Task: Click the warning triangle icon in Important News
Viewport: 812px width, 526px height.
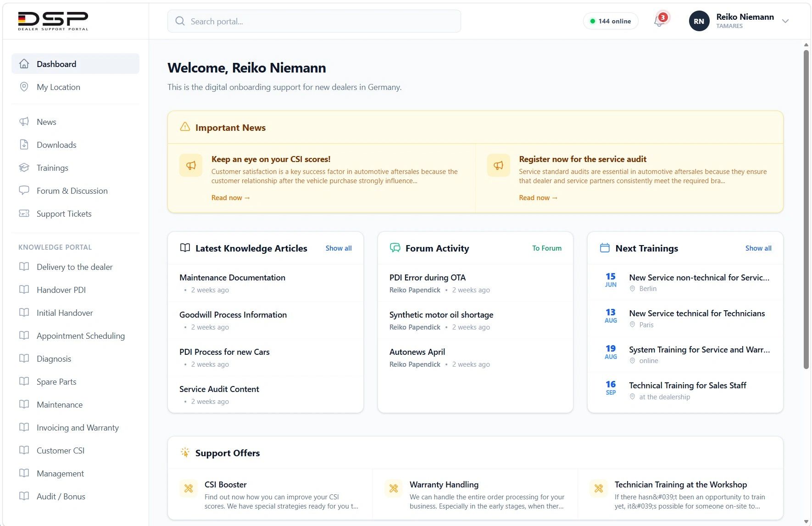Action: (x=185, y=127)
